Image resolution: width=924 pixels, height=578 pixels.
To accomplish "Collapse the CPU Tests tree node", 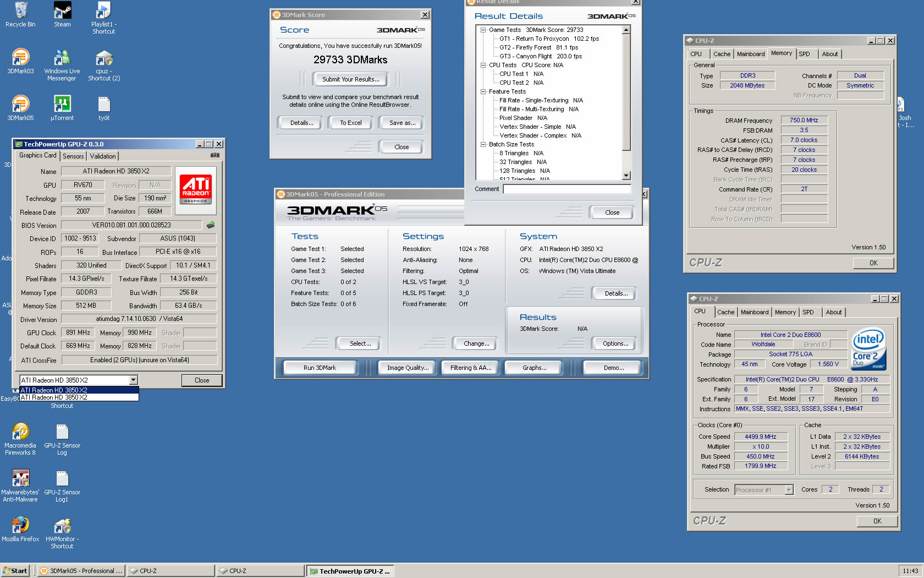I will click(x=483, y=65).
